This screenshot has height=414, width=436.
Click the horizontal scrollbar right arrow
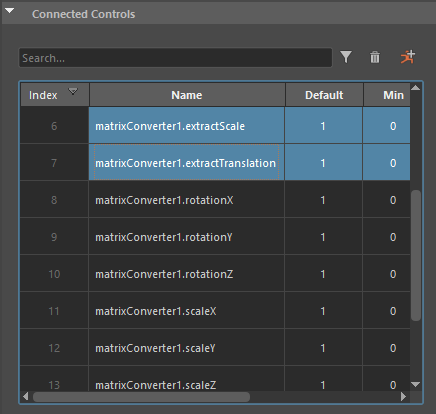[403, 396]
